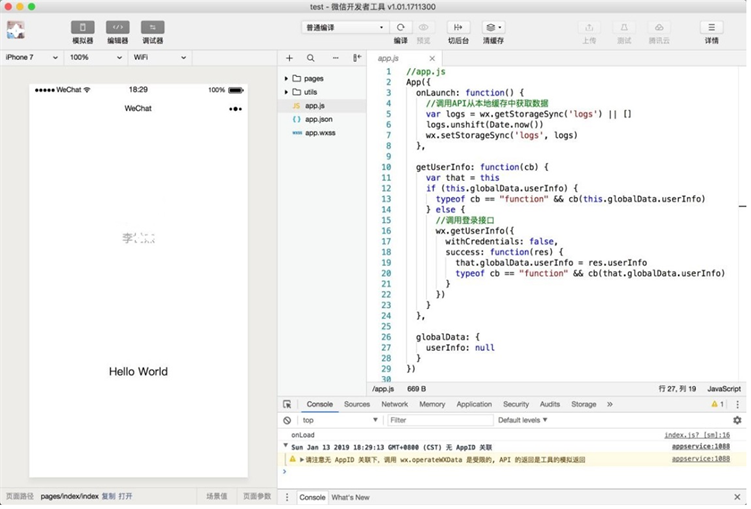Click the add file plus icon
This screenshot has height=509, width=751.
289,58
